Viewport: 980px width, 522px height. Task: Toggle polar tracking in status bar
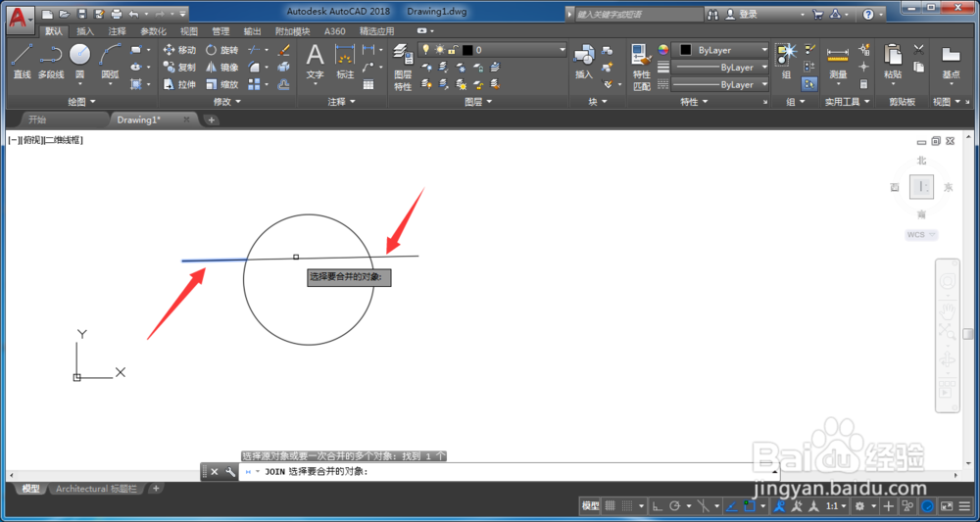(674, 505)
